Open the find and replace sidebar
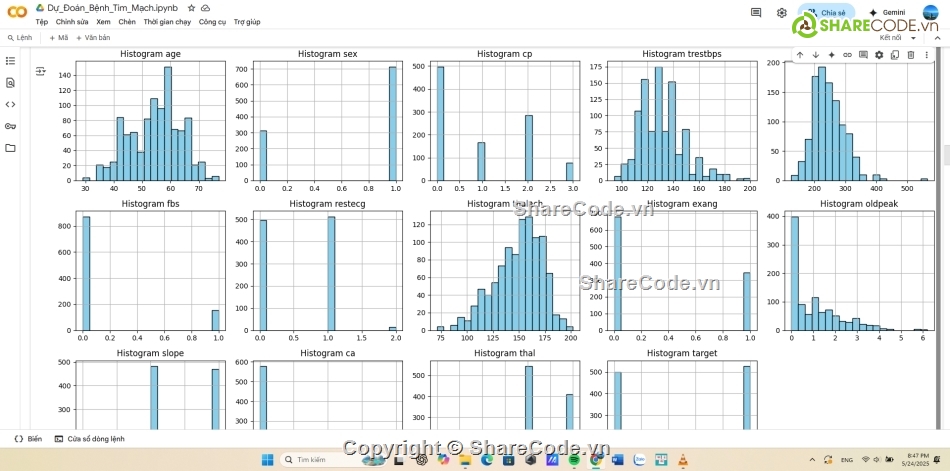 [10, 82]
